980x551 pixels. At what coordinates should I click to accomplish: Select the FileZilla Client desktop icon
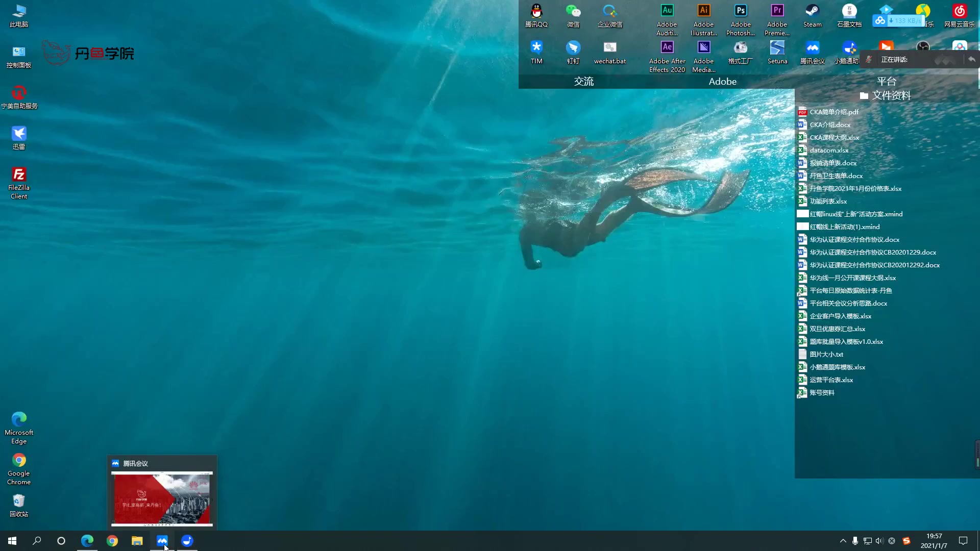[x=19, y=183]
